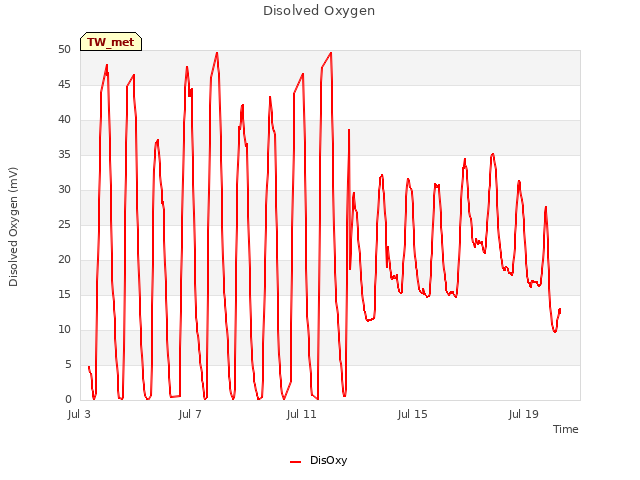Click the 40 y-axis tick label
Viewport: 640px width, 480px height.
(64, 120)
